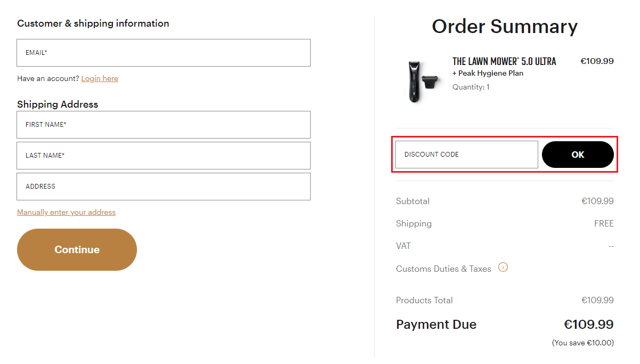Click the "Customs Duties & Taxes" label

point(443,269)
